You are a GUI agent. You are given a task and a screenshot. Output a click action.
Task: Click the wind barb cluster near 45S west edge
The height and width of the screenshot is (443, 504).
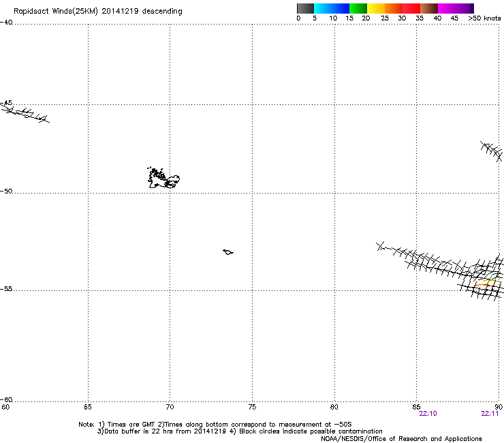[x=25, y=112]
